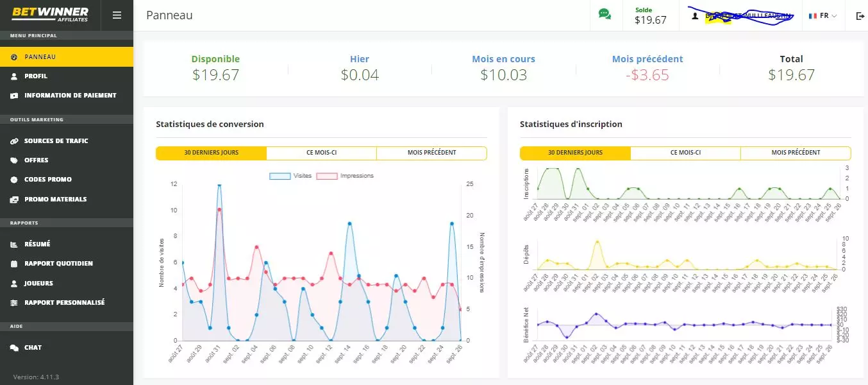The width and height of the screenshot is (868, 385).
Task: Toggle the Impressions legend color box
Action: [326, 176]
